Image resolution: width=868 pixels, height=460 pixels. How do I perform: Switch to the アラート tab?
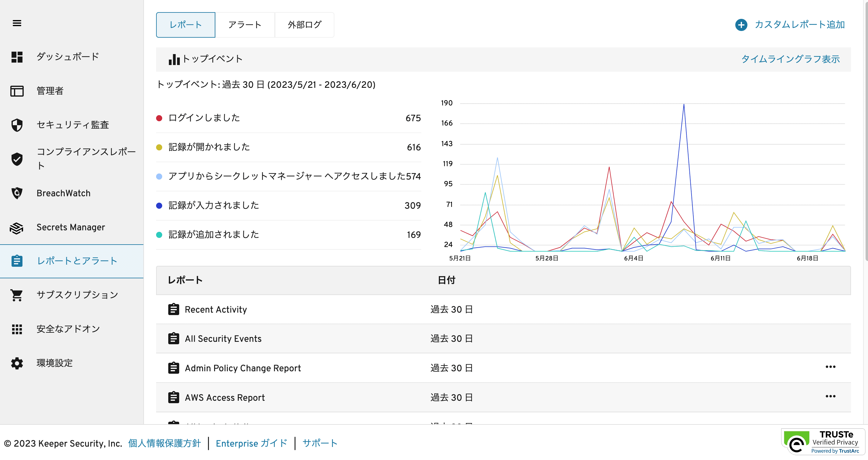245,25
